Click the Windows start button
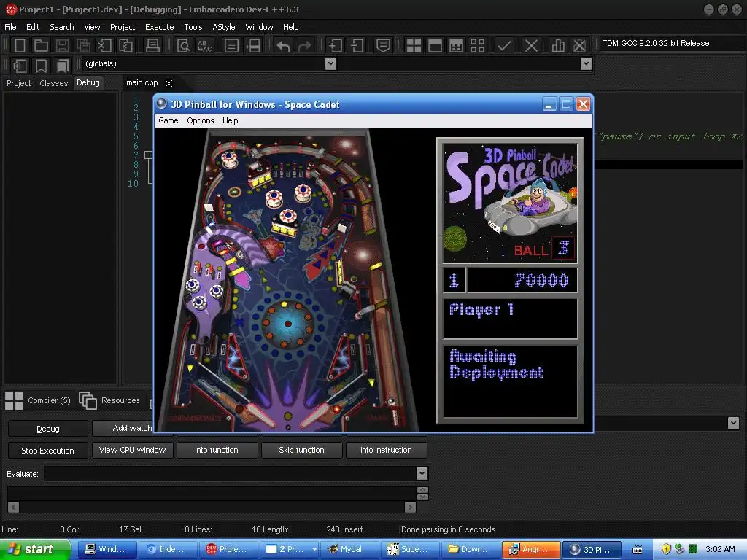Image resolution: width=747 pixels, height=560 pixels. (x=35, y=549)
